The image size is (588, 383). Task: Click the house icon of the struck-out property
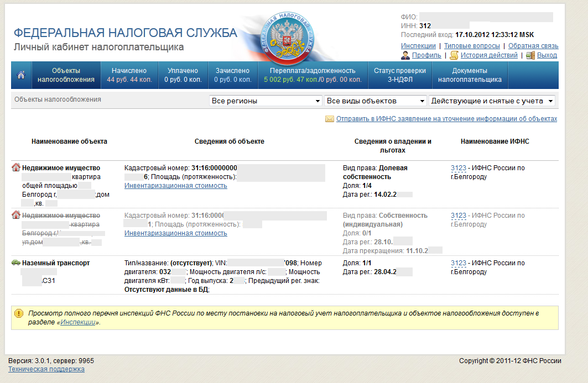point(15,215)
